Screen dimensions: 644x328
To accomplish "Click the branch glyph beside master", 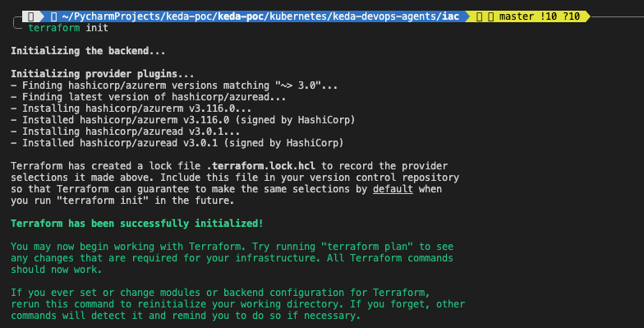I will tap(491, 16).
